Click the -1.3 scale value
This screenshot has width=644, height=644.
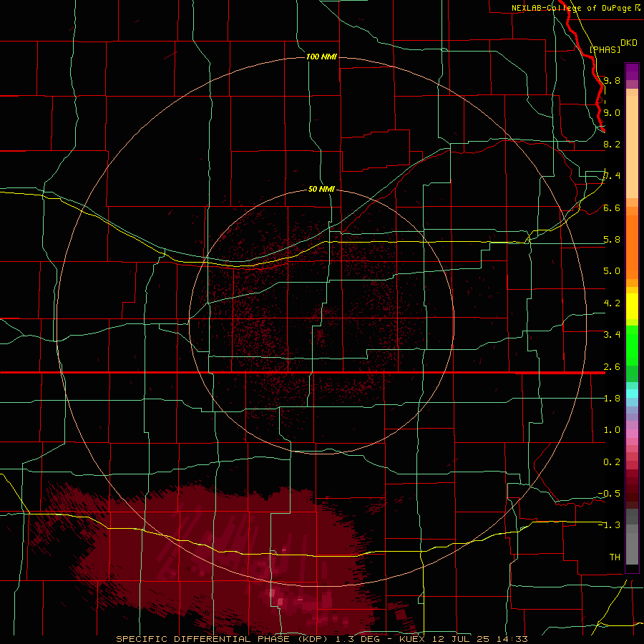[x=609, y=525]
